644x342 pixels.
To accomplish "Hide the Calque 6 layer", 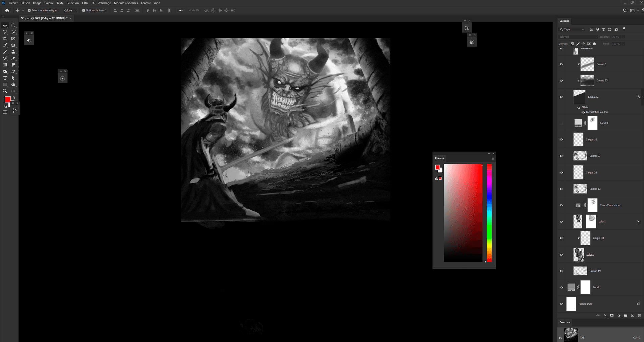I will tap(561, 64).
